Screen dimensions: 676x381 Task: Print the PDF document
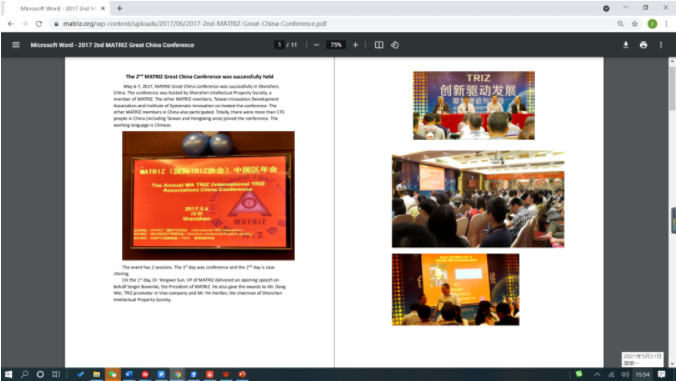(x=643, y=45)
